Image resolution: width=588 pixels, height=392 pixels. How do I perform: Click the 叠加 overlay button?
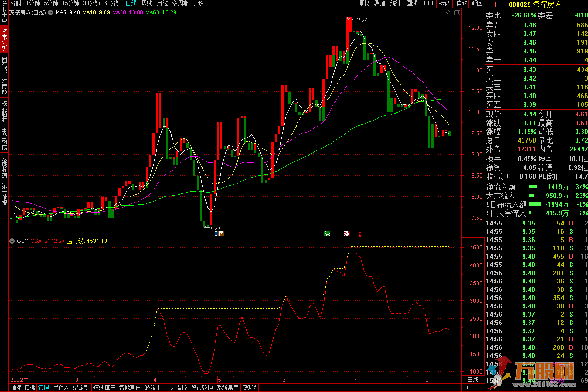tap(379, 3)
